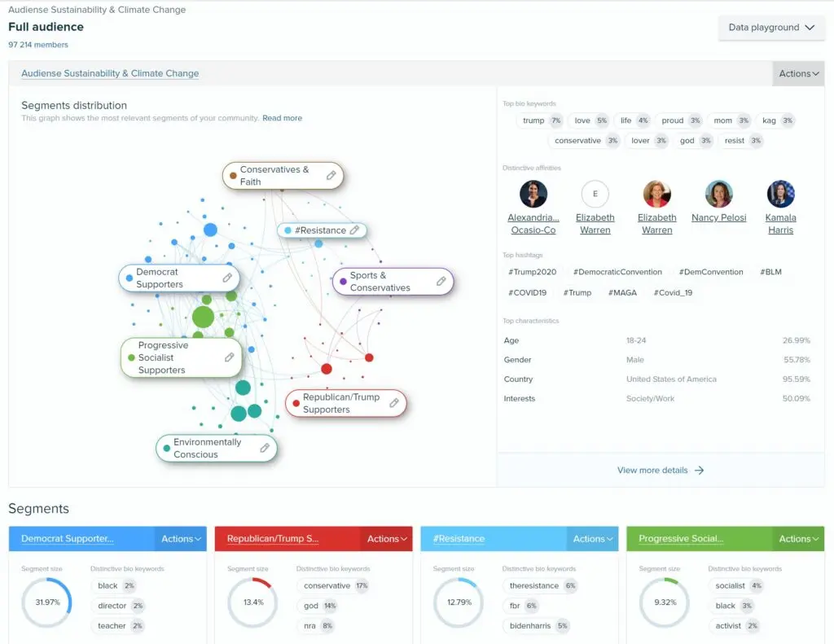The width and height of the screenshot is (834, 644).
Task: Open the Audiense Sustainability & Climate Change tab link
Action: click(x=110, y=73)
